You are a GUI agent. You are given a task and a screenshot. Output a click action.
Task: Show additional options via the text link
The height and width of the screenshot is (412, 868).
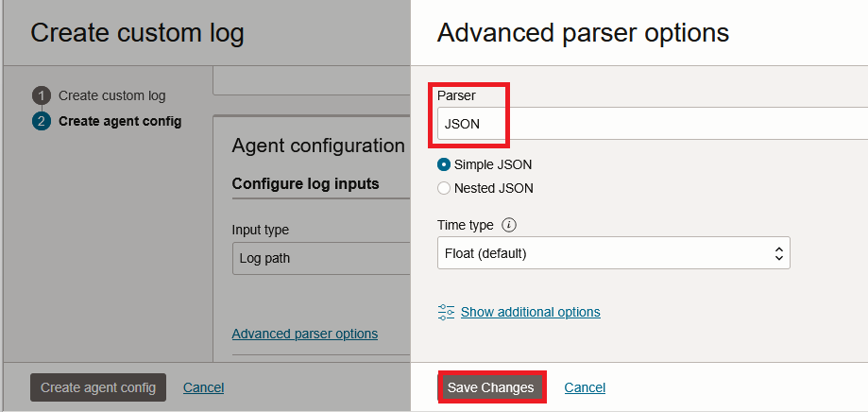(530, 312)
